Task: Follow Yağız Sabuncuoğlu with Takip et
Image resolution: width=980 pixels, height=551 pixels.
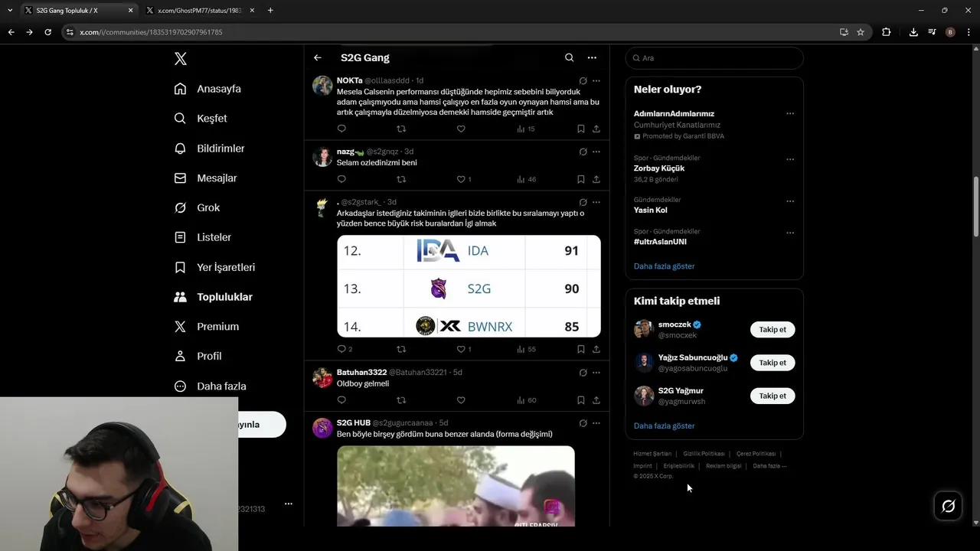Action: coord(773,363)
